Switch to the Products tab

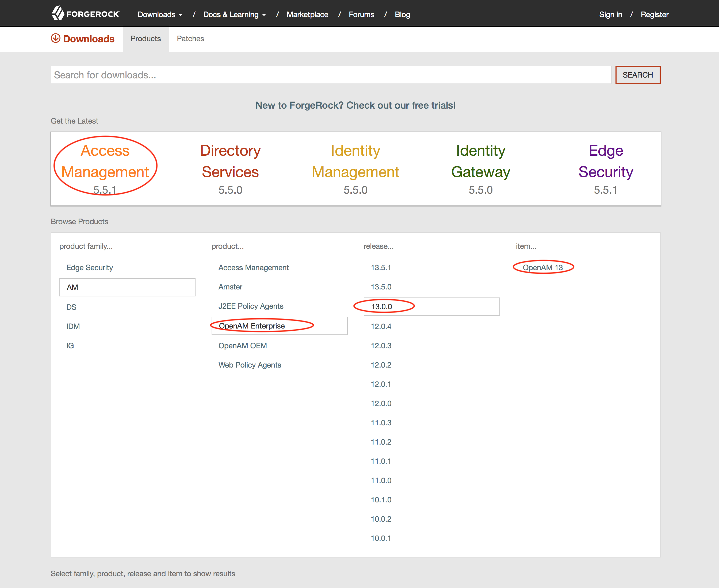click(x=146, y=39)
